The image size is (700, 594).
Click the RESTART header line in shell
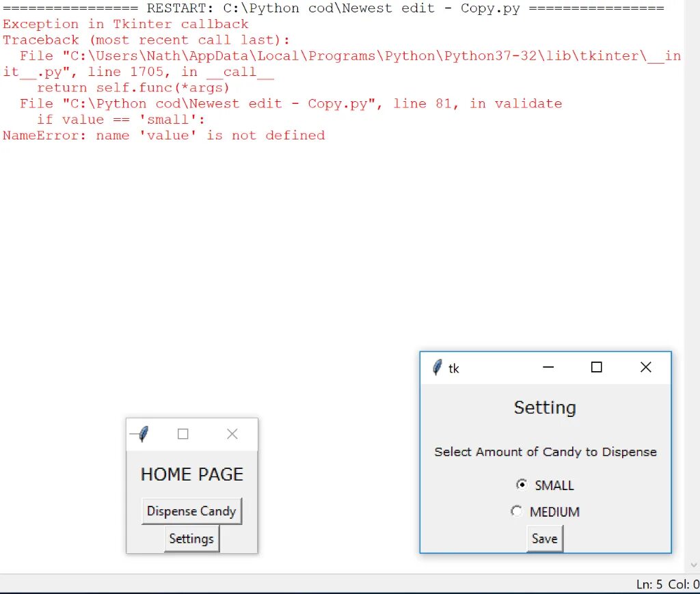333,8
